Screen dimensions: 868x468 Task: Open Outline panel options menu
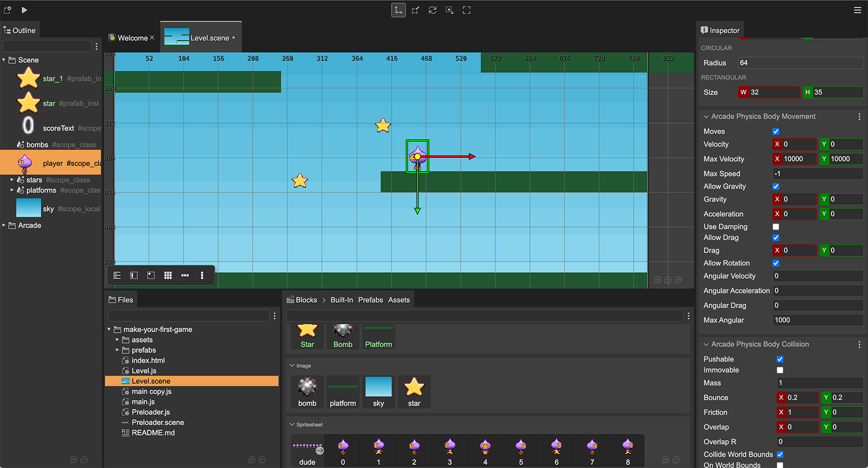(97, 46)
